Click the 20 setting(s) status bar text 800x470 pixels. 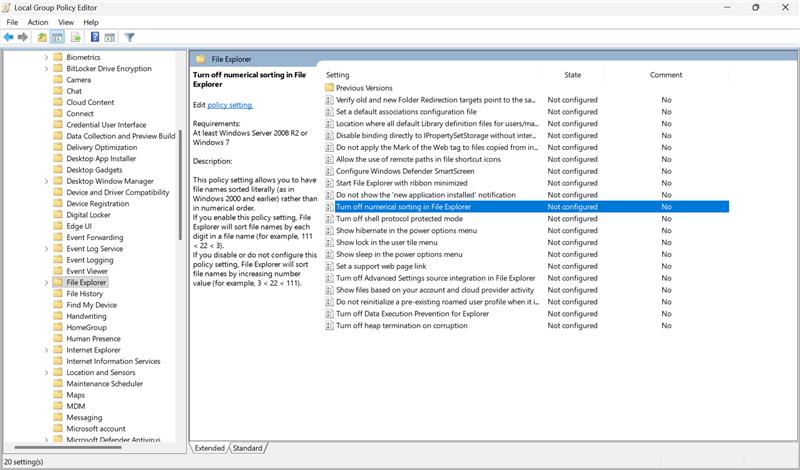(24, 462)
